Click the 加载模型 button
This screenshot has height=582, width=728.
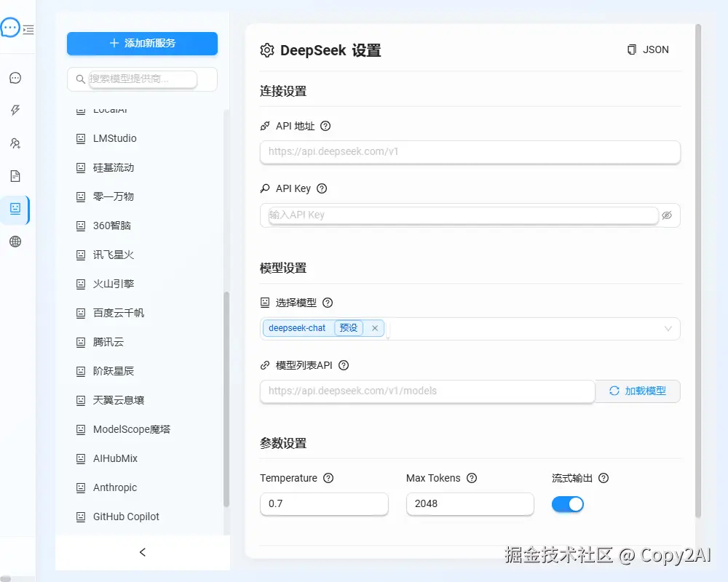tap(638, 391)
